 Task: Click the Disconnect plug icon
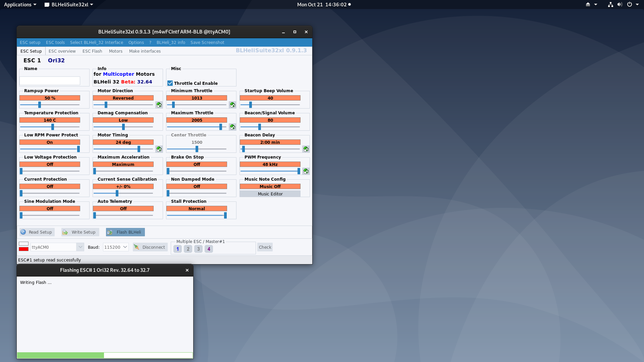137,247
